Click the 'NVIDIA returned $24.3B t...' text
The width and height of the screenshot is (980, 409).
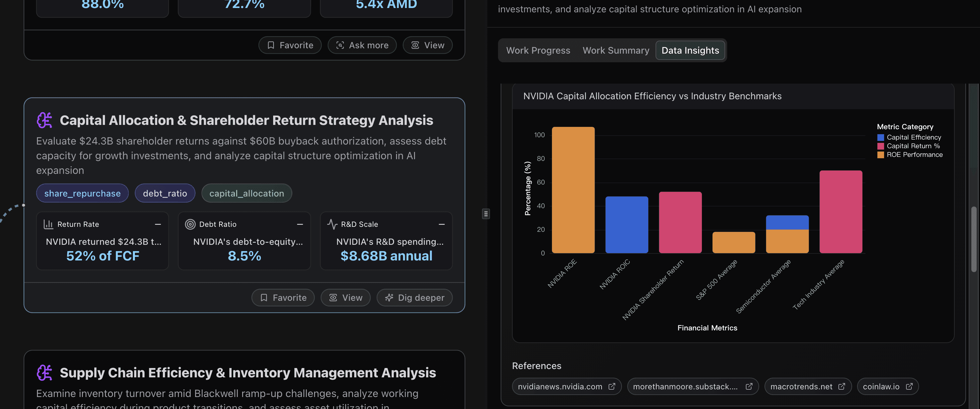pyautogui.click(x=104, y=241)
